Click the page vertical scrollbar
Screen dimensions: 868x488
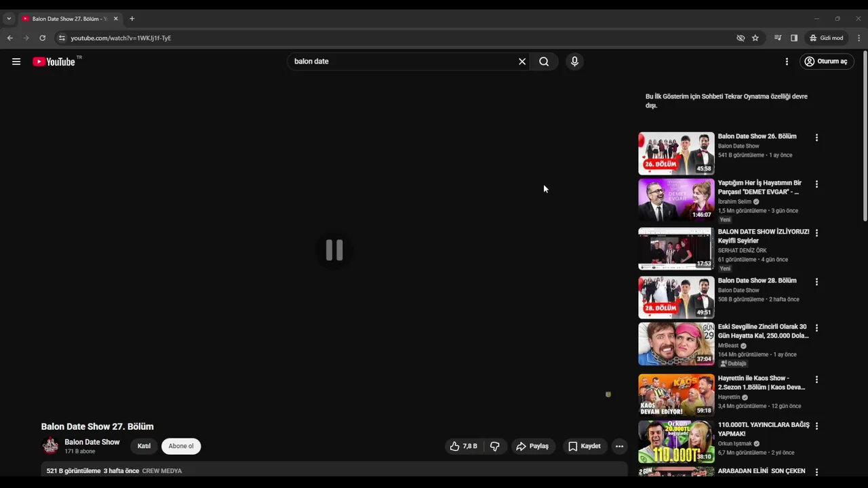tap(865, 136)
